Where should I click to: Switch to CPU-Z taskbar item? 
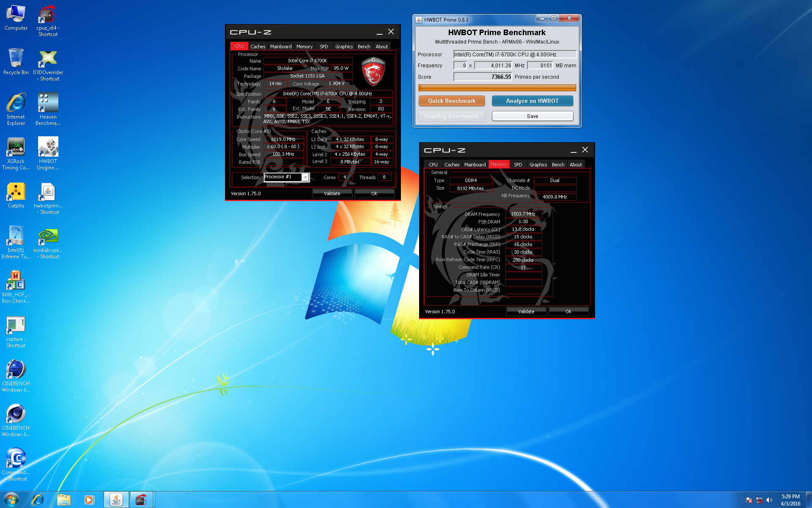pos(141,500)
